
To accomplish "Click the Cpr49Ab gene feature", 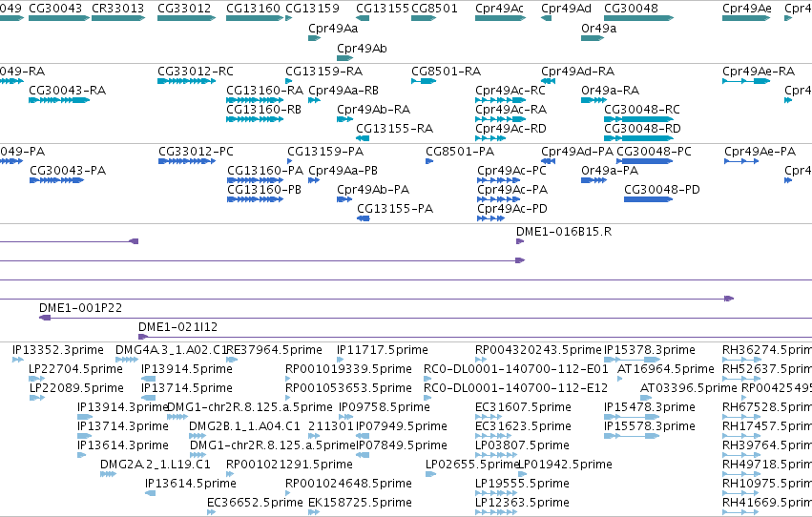I will point(344,58).
